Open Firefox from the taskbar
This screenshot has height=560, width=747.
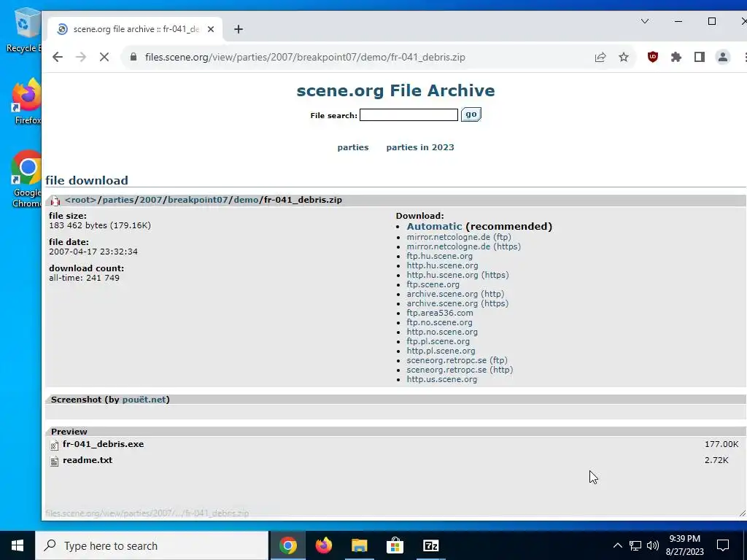[x=324, y=545]
